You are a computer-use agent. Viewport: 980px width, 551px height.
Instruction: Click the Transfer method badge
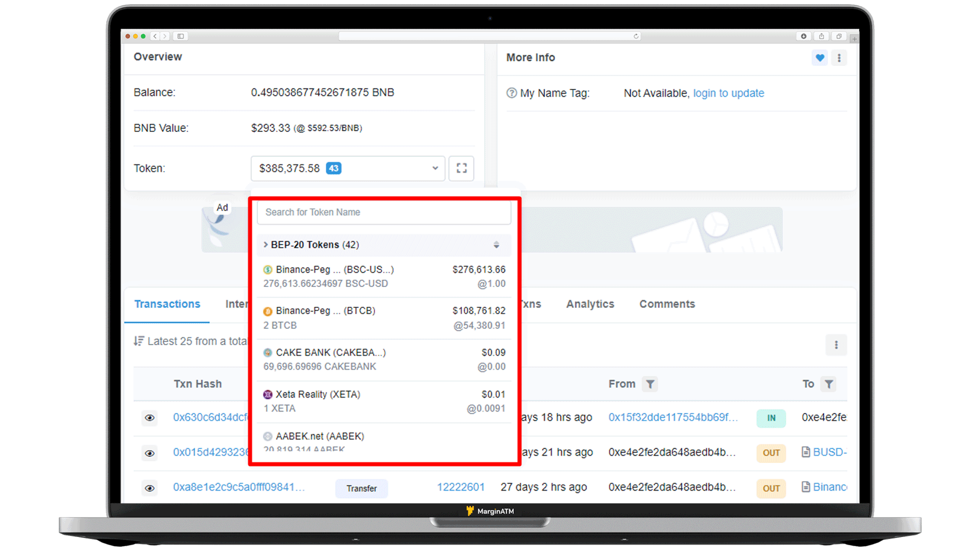point(361,488)
